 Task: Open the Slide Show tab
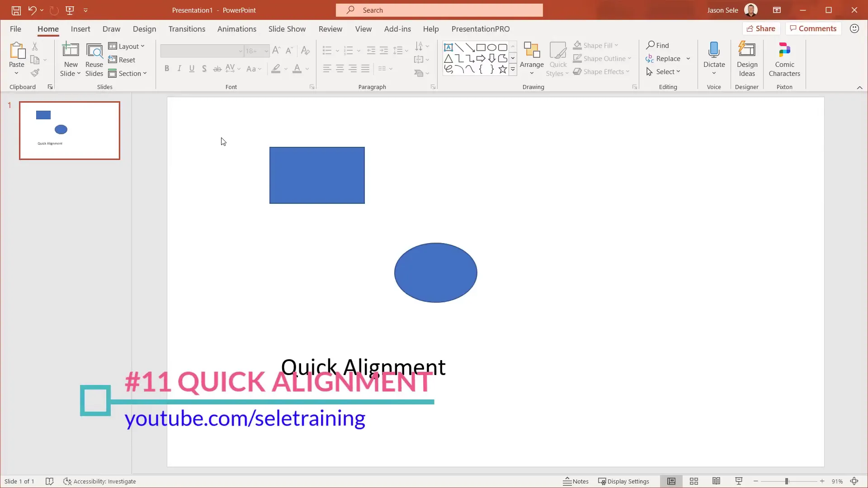pyautogui.click(x=287, y=28)
